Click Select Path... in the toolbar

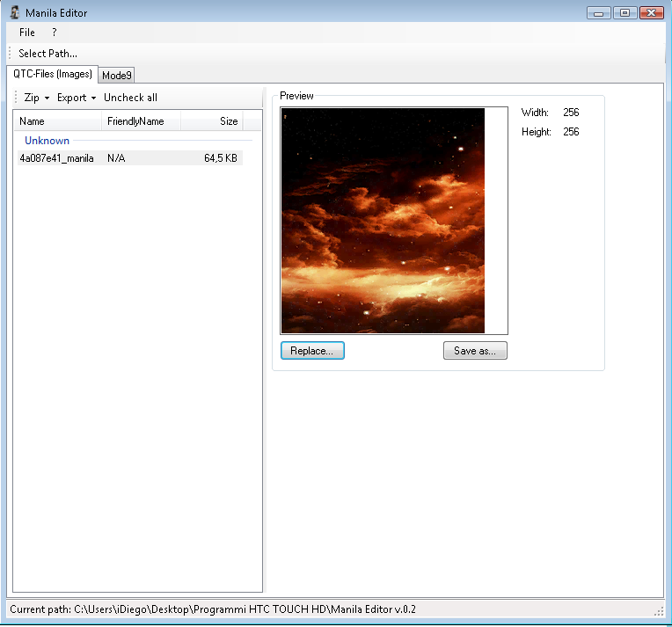pyautogui.click(x=47, y=54)
